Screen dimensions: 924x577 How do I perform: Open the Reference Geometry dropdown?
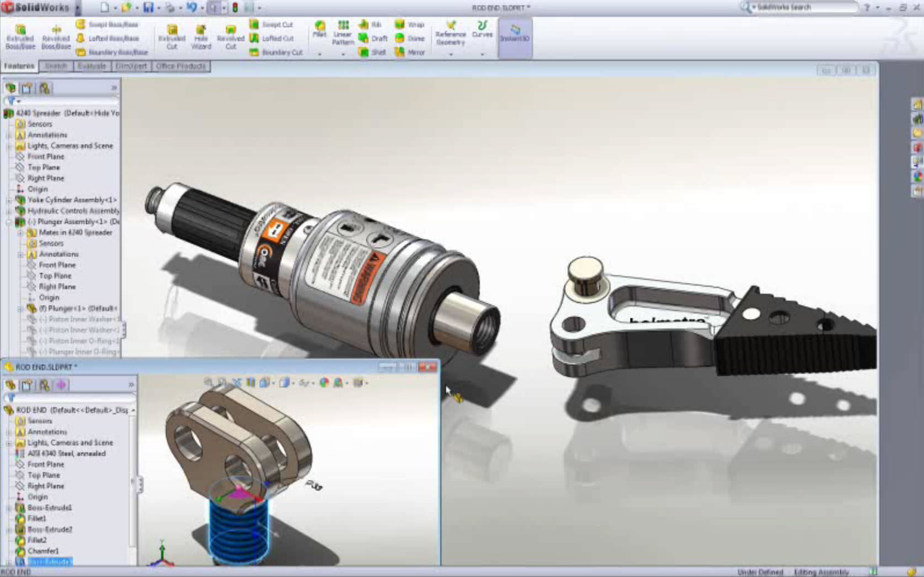[x=451, y=54]
